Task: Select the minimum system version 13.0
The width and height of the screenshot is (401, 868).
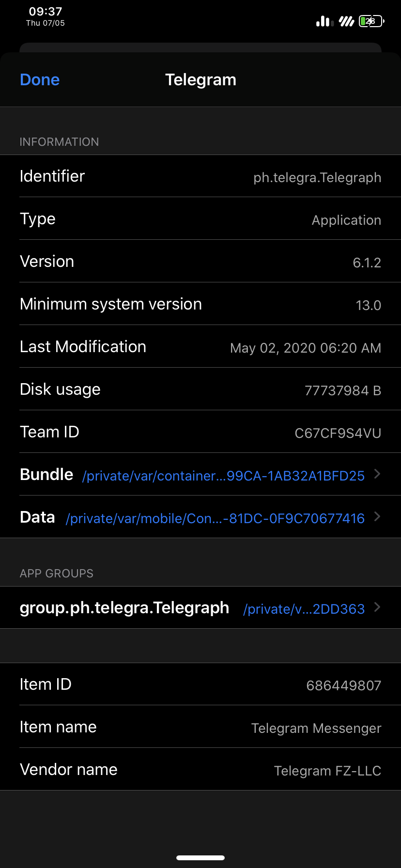Action: click(369, 306)
